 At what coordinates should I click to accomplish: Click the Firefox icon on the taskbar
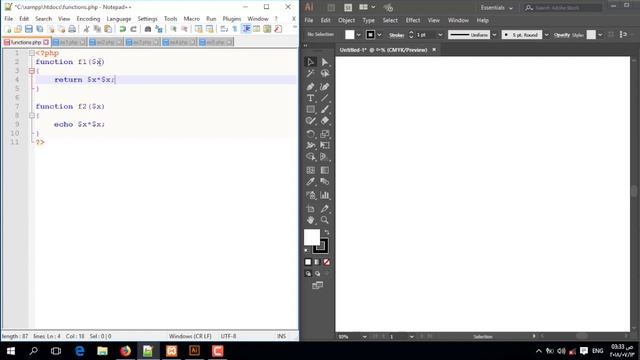125,351
